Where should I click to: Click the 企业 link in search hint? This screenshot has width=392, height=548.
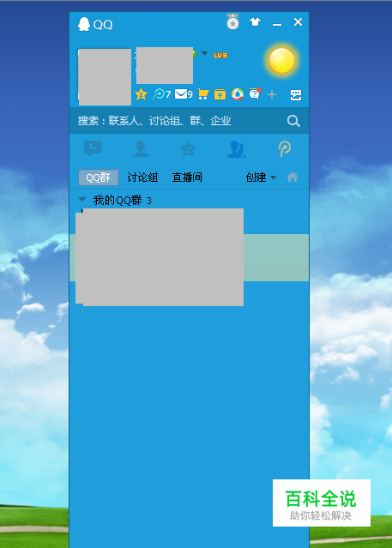point(220,121)
